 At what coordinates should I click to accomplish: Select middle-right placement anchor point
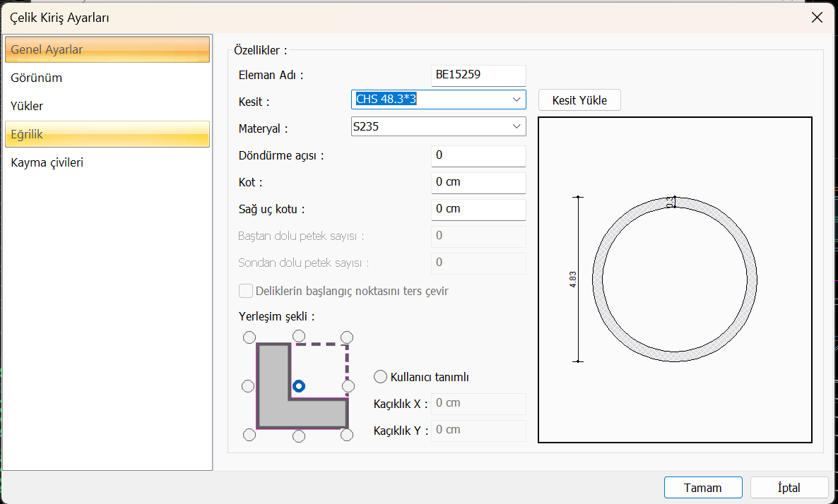(x=348, y=386)
